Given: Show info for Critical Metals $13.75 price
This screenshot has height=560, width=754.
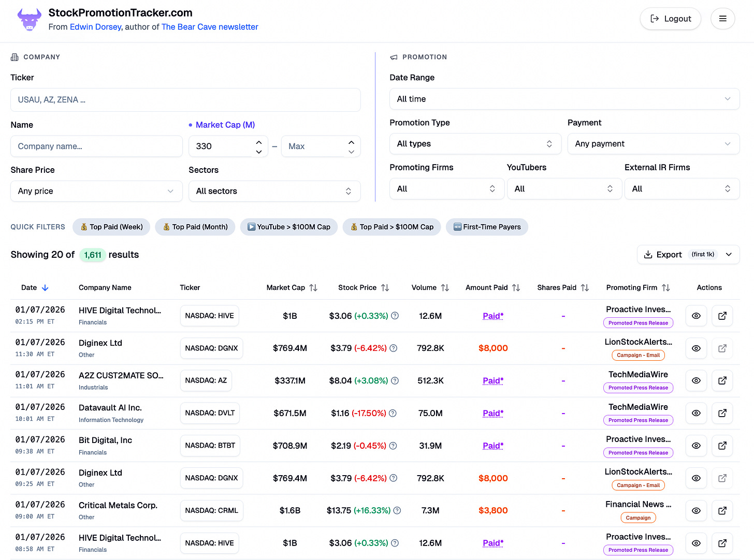Looking at the screenshot, I should 397,510.
